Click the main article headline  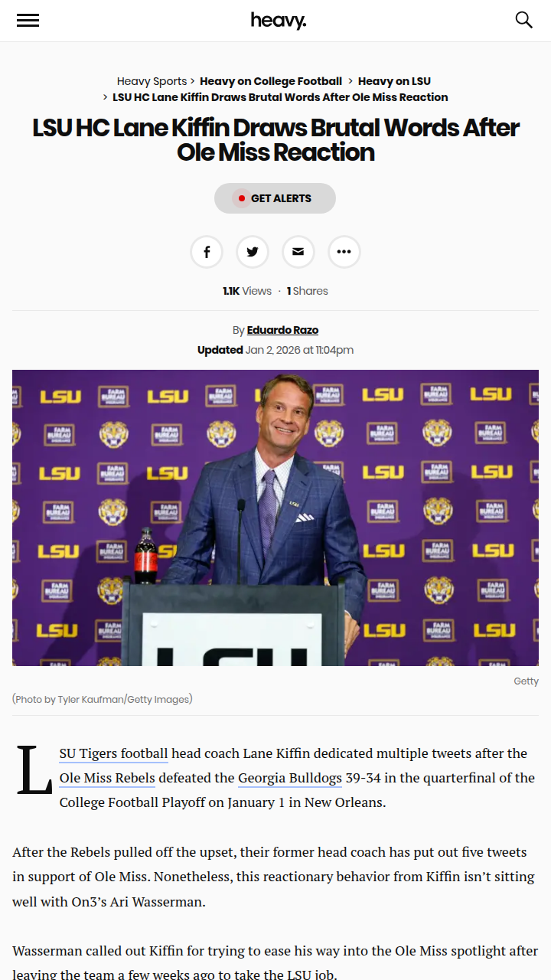coord(275,139)
